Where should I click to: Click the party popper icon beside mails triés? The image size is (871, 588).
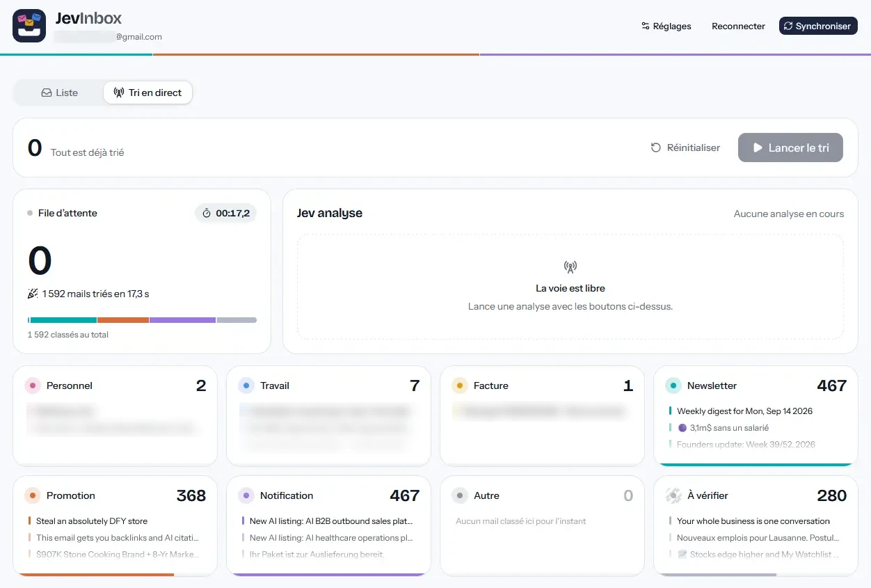click(x=33, y=294)
